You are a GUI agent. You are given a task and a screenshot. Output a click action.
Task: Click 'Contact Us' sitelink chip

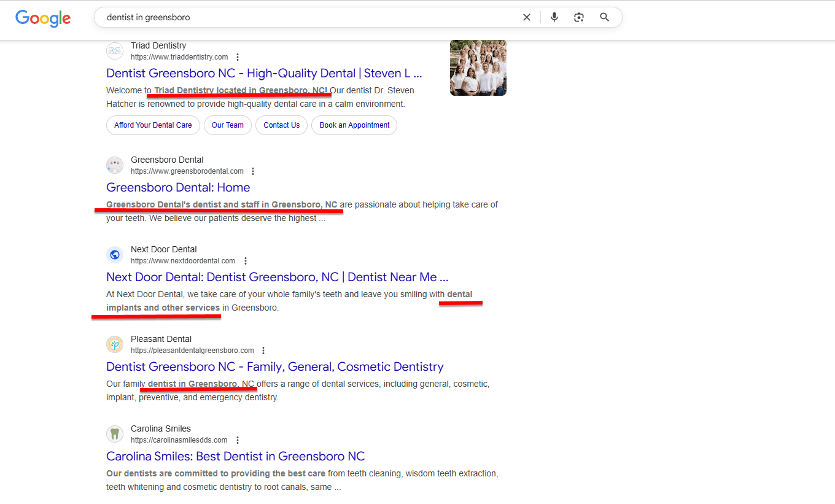tap(282, 125)
